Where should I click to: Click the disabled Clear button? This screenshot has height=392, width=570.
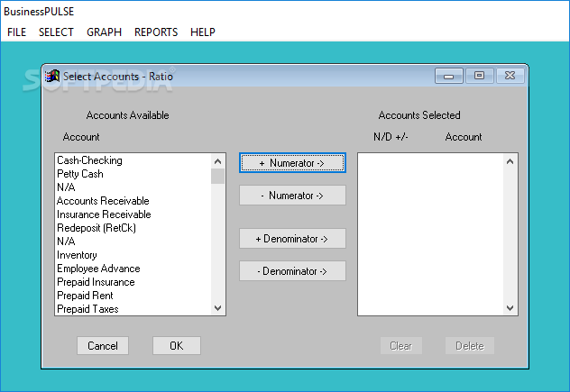401,345
